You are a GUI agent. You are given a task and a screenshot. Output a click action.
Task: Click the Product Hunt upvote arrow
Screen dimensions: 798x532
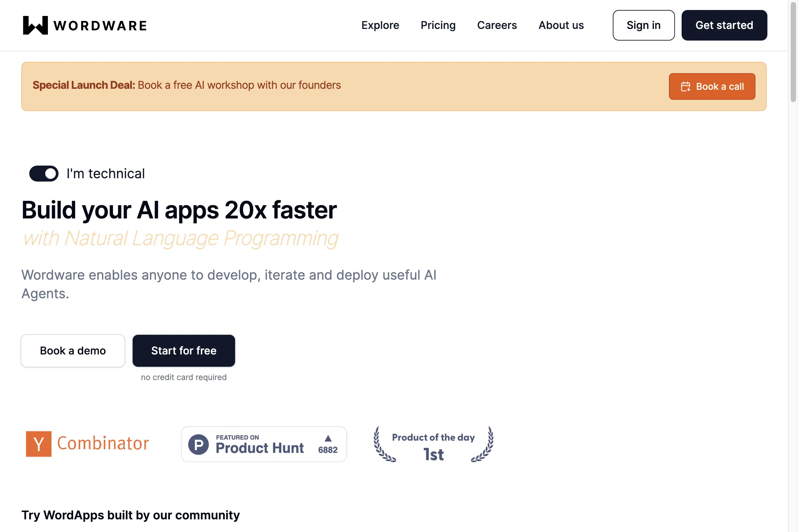(328, 438)
